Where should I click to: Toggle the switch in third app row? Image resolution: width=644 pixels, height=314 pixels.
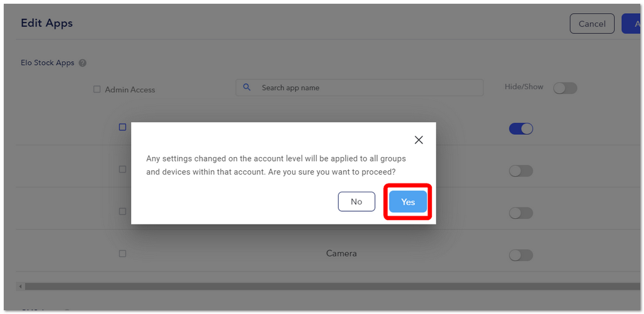(x=521, y=213)
